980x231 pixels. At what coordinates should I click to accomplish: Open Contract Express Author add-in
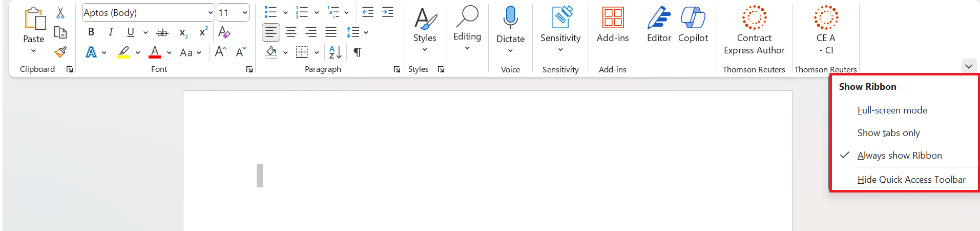pyautogui.click(x=754, y=30)
